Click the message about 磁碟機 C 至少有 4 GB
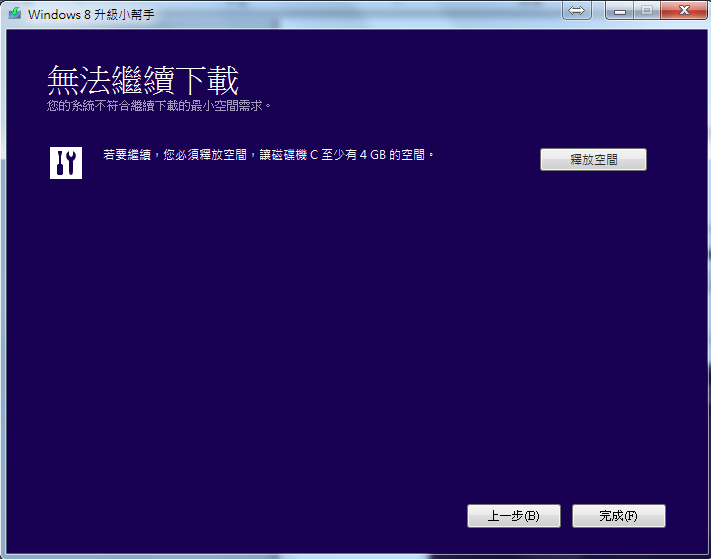Image resolution: width=711 pixels, height=559 pixels. 268,155
